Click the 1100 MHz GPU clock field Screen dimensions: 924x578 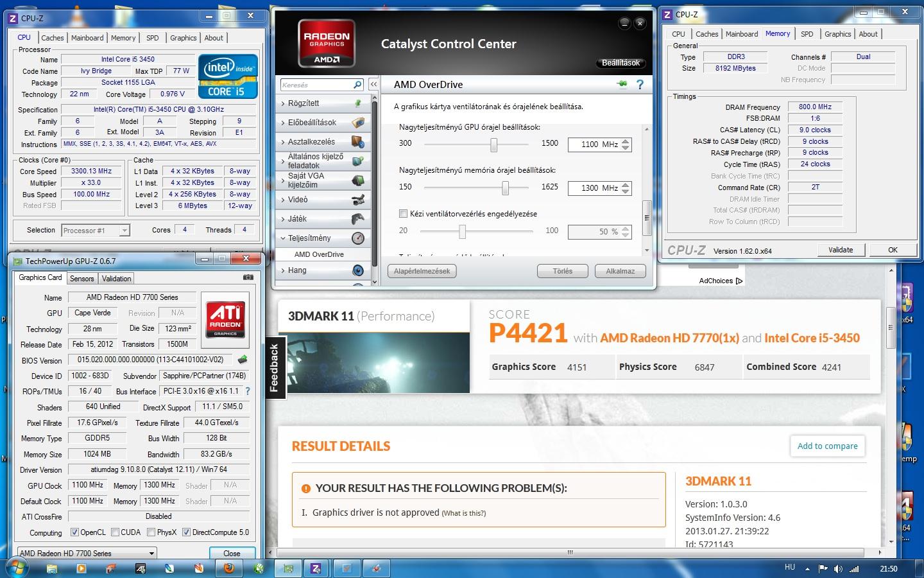point(594,144)
